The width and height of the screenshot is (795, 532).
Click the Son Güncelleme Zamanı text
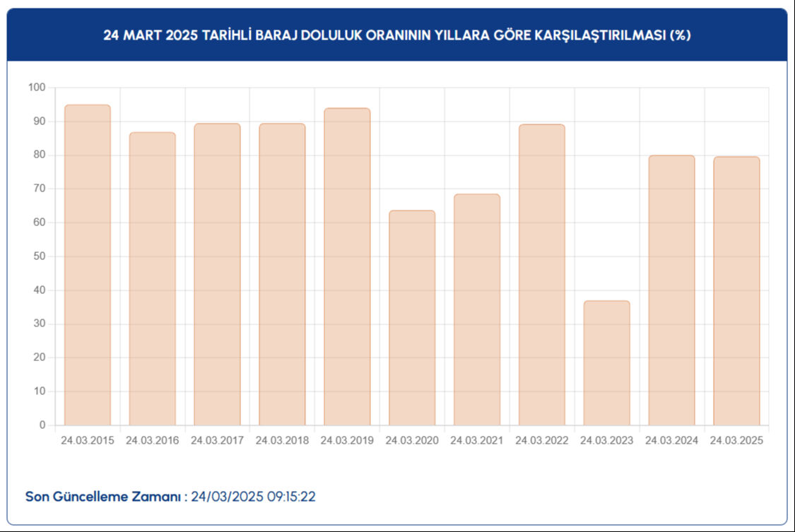click(x=102, y=495)
